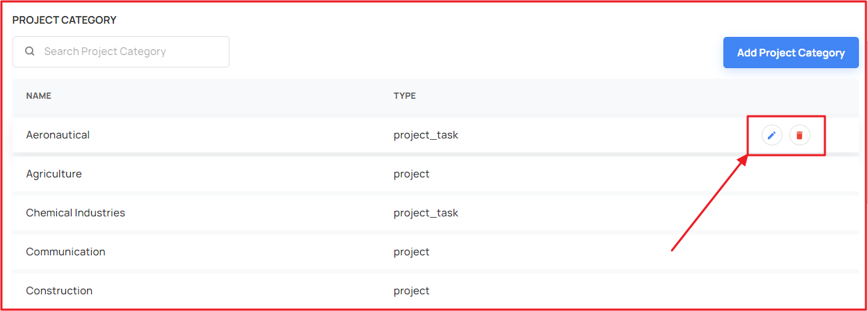Delete the Aeronautical category using trash icon
The height and width of the screenshot is (311, 868).
[x=799, y=135]
